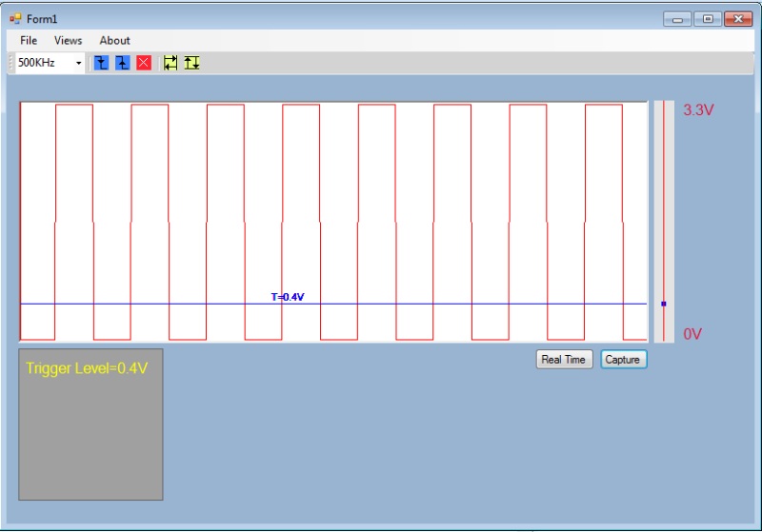Screen dimensions: 762x532
Task: Maximize the Form1 window
Action: click(707, 18)
